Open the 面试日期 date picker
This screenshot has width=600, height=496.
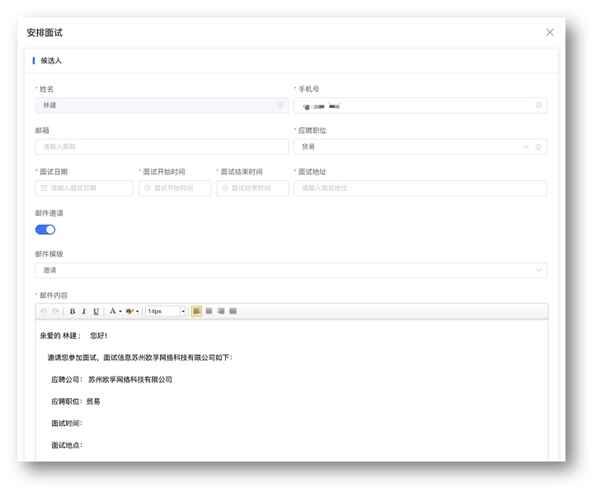click(x=84, y=188)
